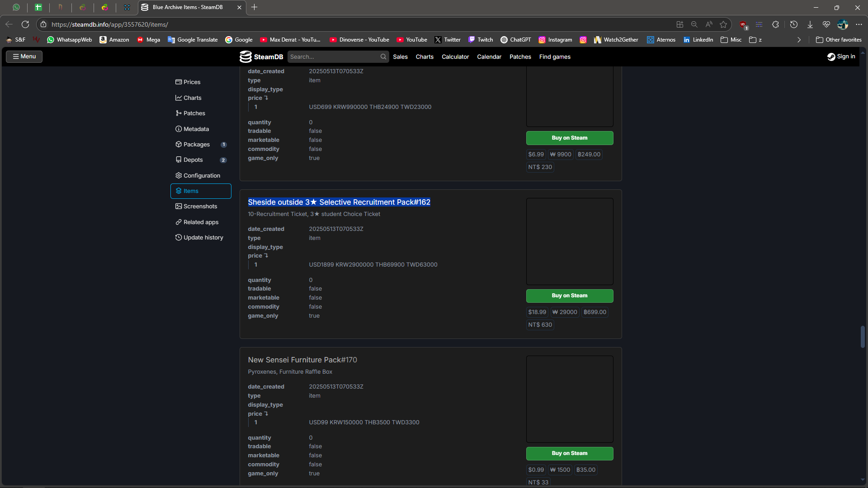Click the New Sensei Furniture Pack image placeholder

click(570, 399)
